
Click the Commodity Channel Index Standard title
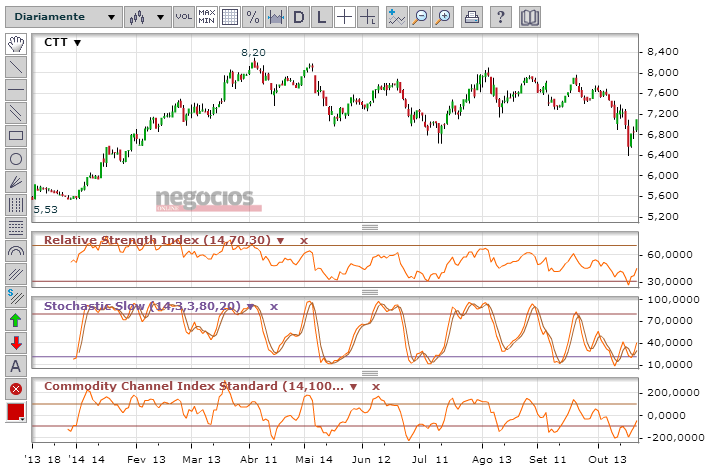pyautogui.click(x=194, y=386)
